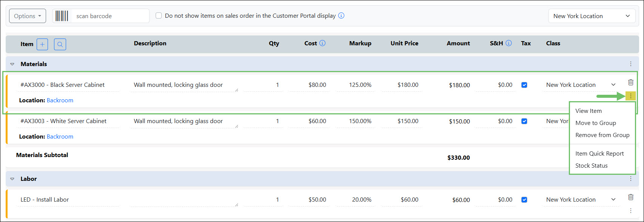Select Remove from Group menu entry

pyautogui.click(x=602, y=135)
